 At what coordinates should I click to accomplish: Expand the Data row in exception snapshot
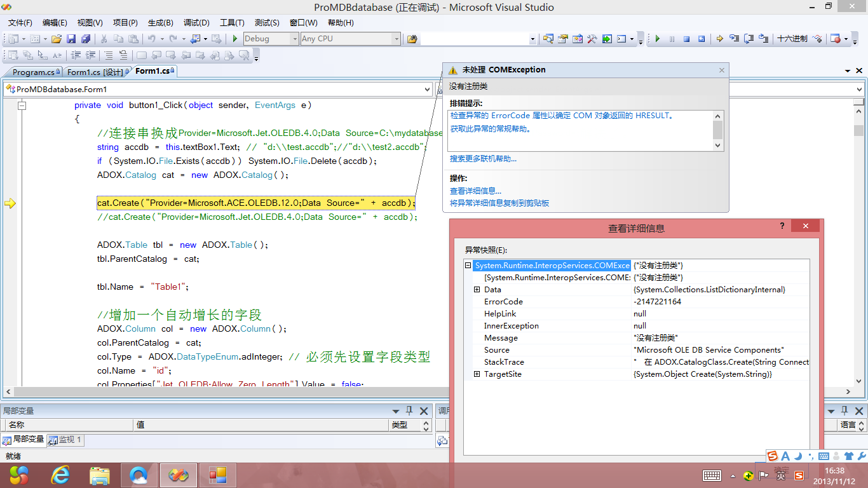pyautogui.click(x=477, y=290)
